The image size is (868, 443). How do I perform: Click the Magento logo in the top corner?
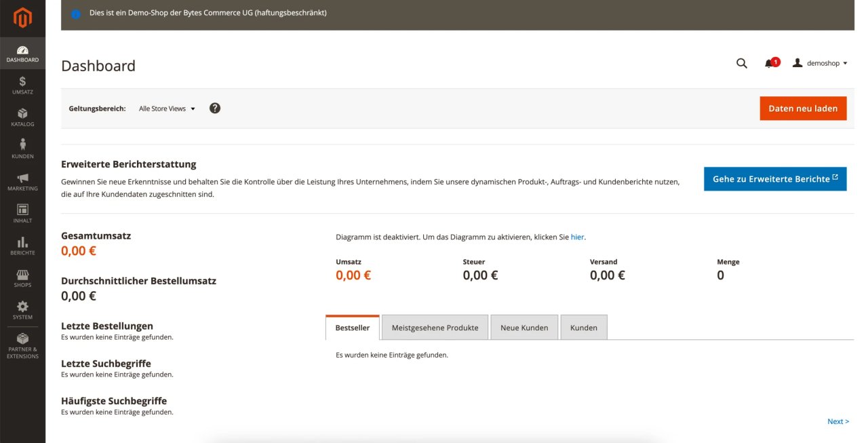point(22,18)
